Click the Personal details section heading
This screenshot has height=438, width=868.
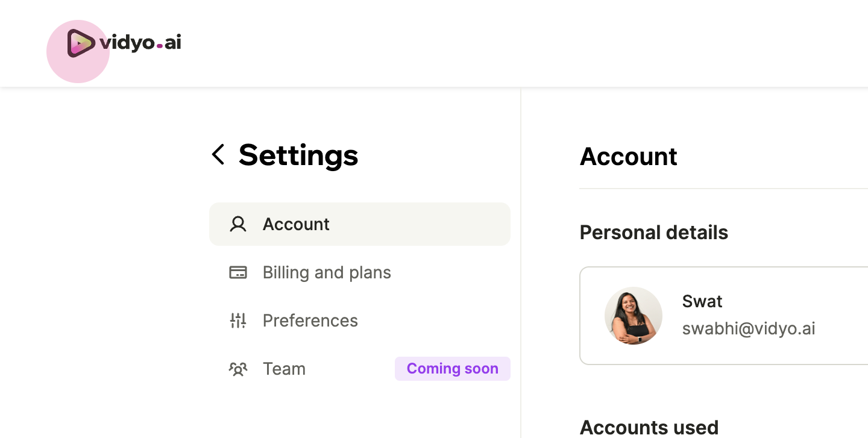654,233
